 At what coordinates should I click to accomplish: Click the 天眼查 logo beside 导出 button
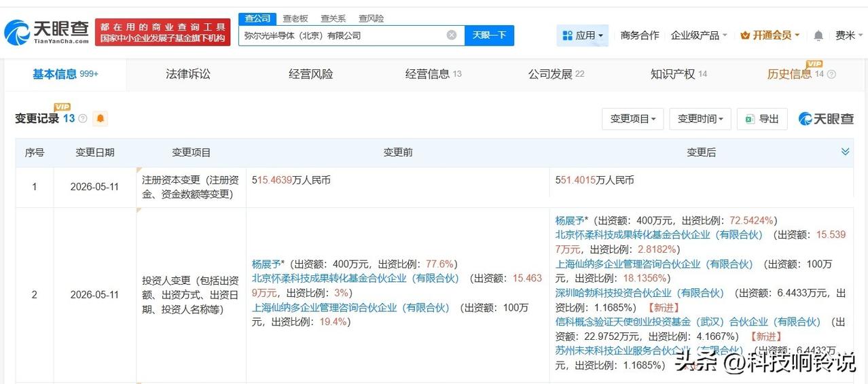[x=826, y=119]
